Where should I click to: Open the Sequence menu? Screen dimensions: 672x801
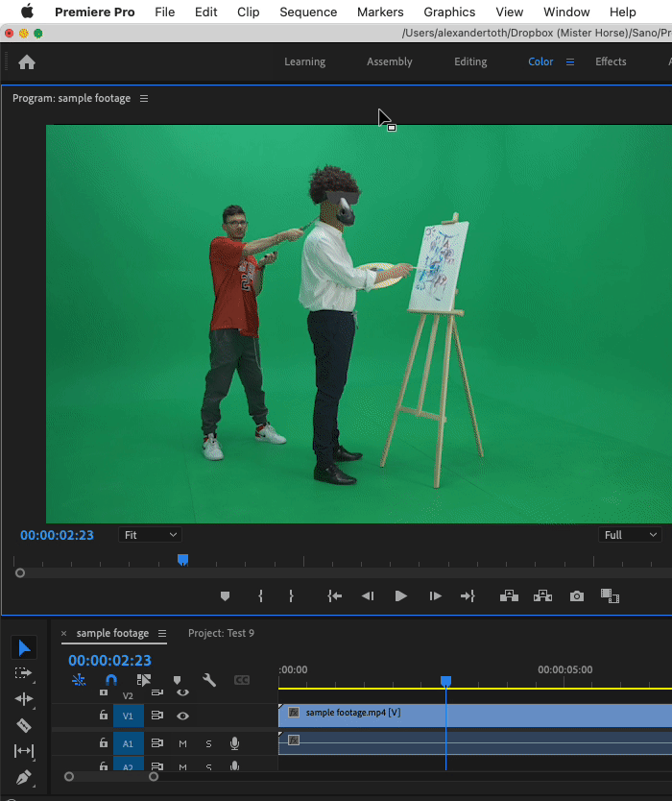click(308, 12)
